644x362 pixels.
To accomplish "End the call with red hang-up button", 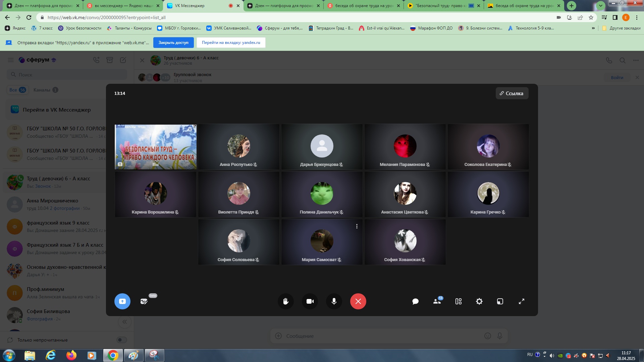I will point(358,301).
